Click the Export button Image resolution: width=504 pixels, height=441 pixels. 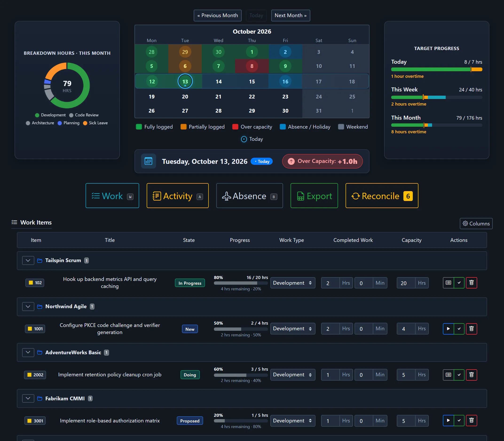[x=314, y=196]
